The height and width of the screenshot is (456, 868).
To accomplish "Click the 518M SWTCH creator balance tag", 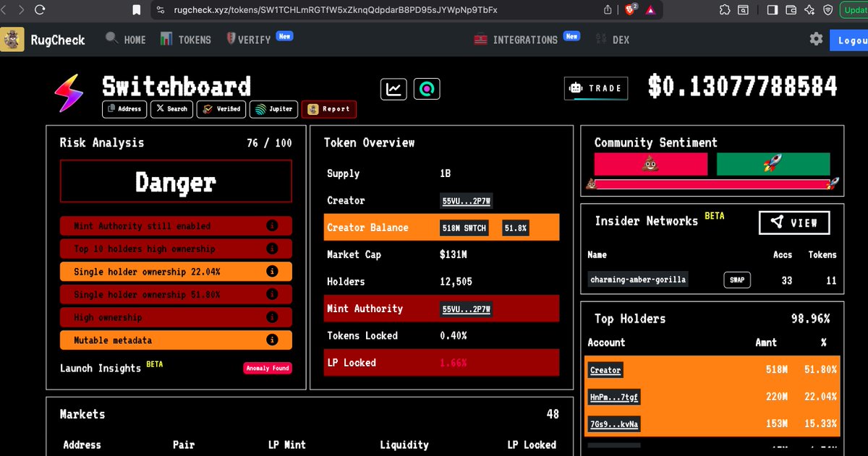I will click(x=466, y=228).
